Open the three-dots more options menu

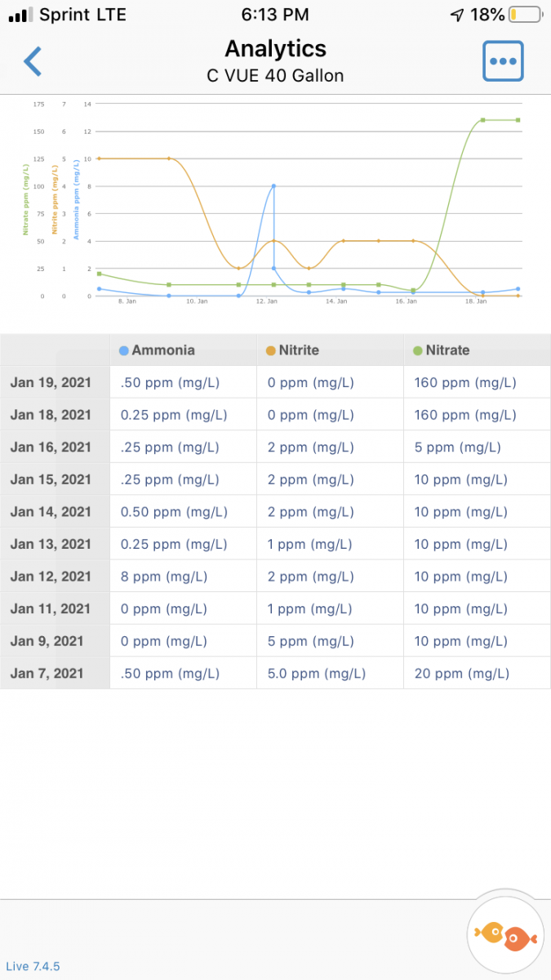click(503, 61)
